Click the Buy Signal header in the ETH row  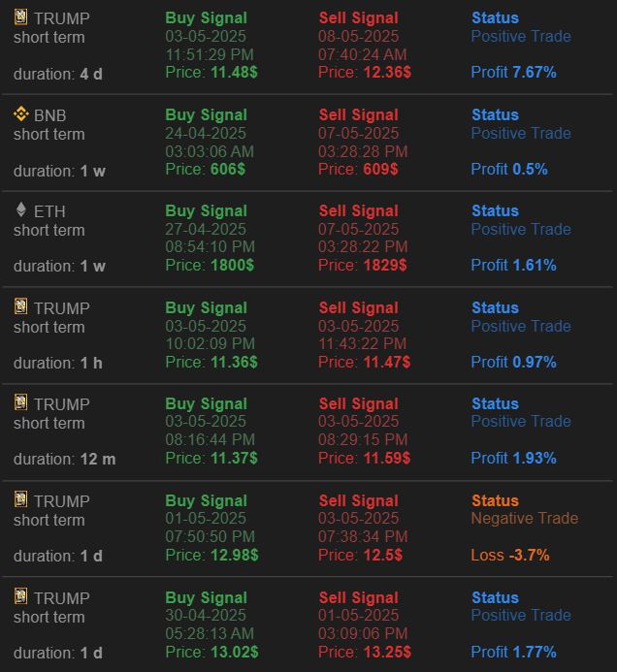coord(207,210)
